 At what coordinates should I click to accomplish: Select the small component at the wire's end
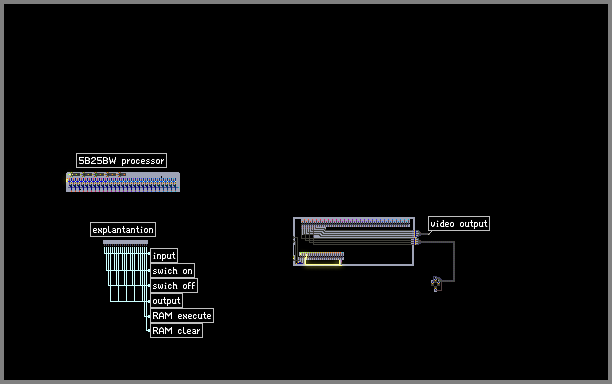coord(436,284)
